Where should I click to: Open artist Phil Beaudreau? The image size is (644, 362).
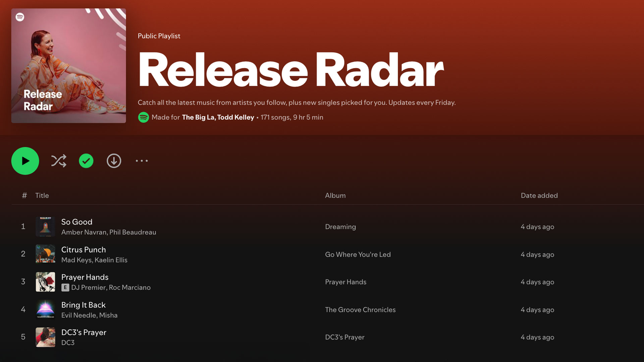pos(133,232)
